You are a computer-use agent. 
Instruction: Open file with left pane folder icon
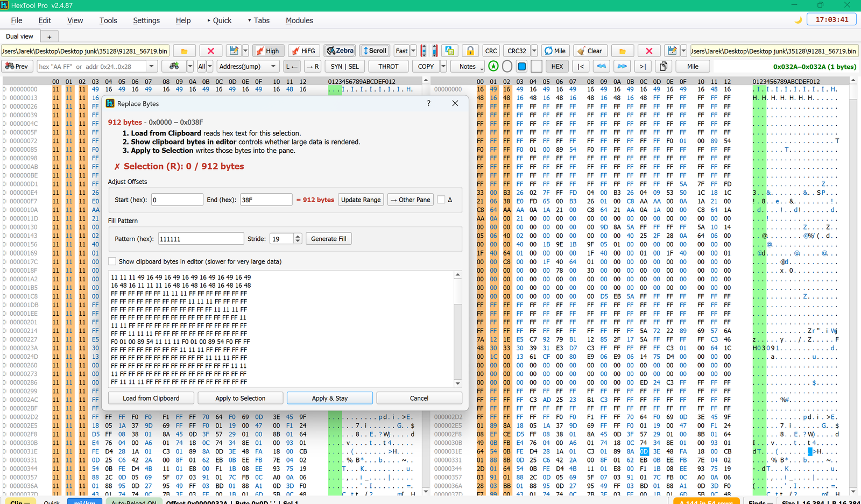[x=184, y=51]
